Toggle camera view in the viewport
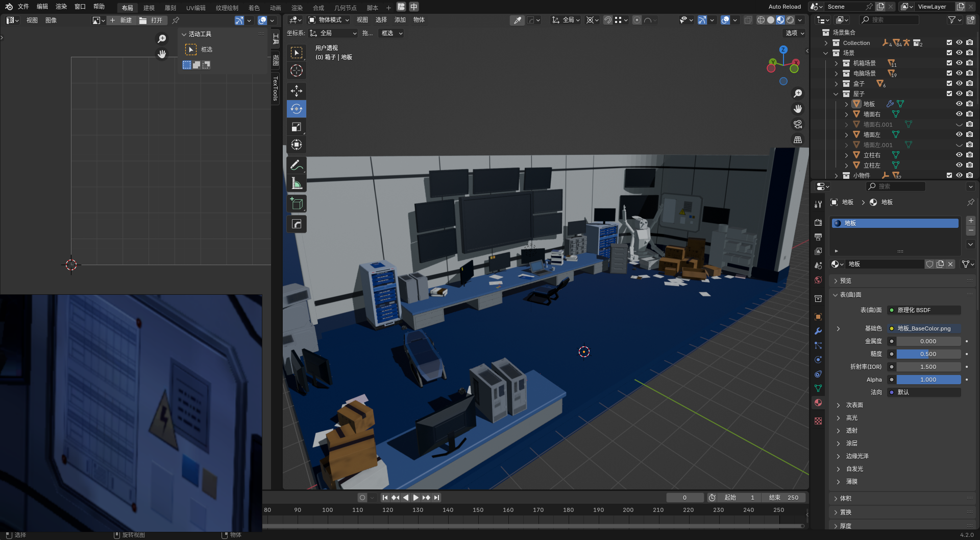980x540 pixels. [797, 124]
